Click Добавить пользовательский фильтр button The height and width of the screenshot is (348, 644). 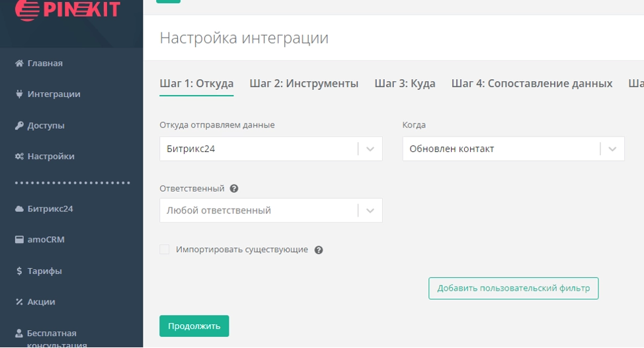tap(513, 289)
